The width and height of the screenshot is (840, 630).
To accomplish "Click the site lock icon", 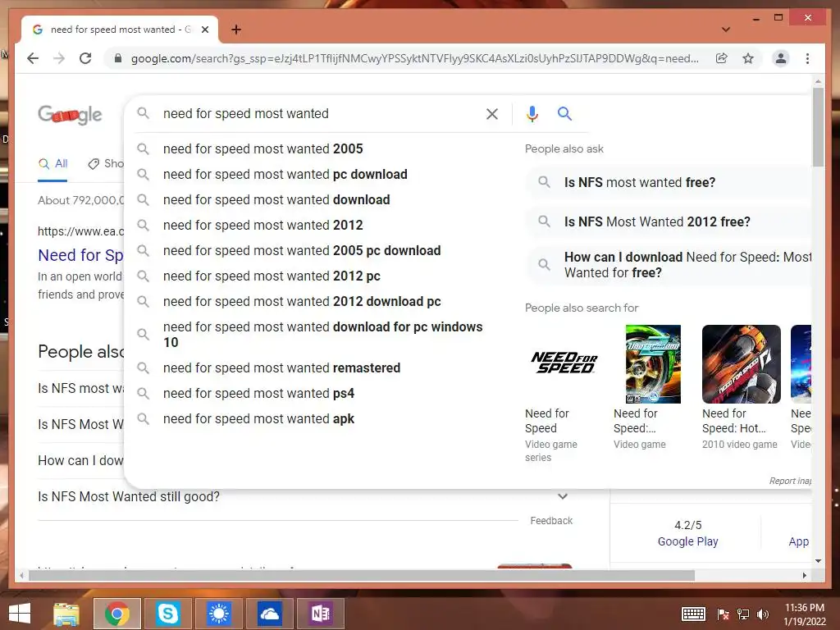I will point(118,58).
